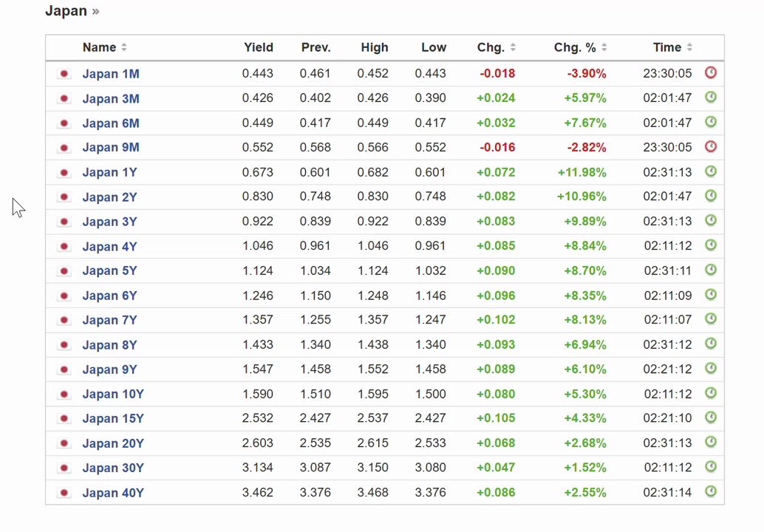Click the clock icon in Japan 1Y row
Screen dimensions: 764x532
(x=711, y=171)
